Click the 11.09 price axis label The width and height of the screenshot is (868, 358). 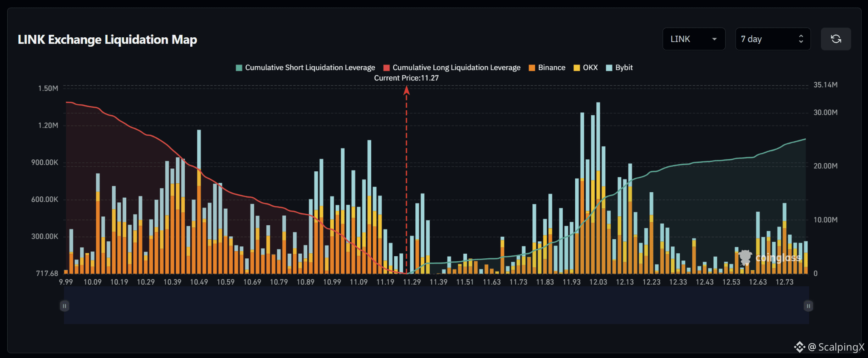[x=359, y=282]
